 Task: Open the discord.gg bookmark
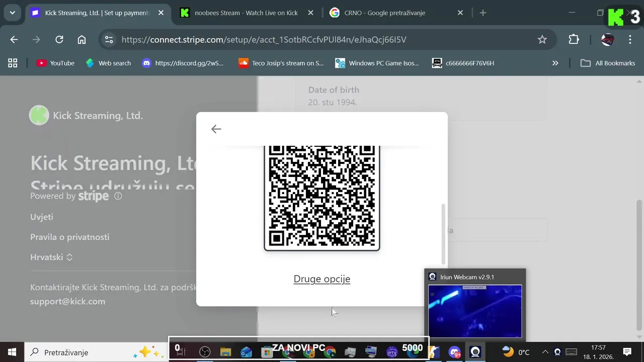[183, 63]
